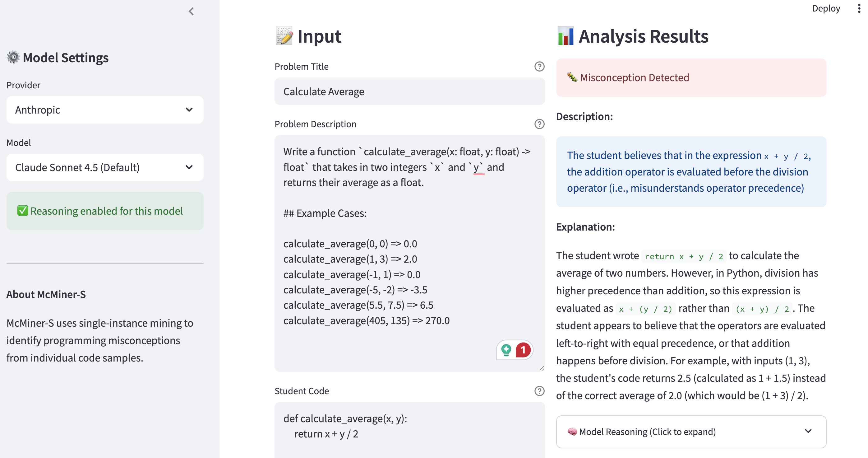
Task: Click the Problem Description resize handle
Action: tap(542, 368)
